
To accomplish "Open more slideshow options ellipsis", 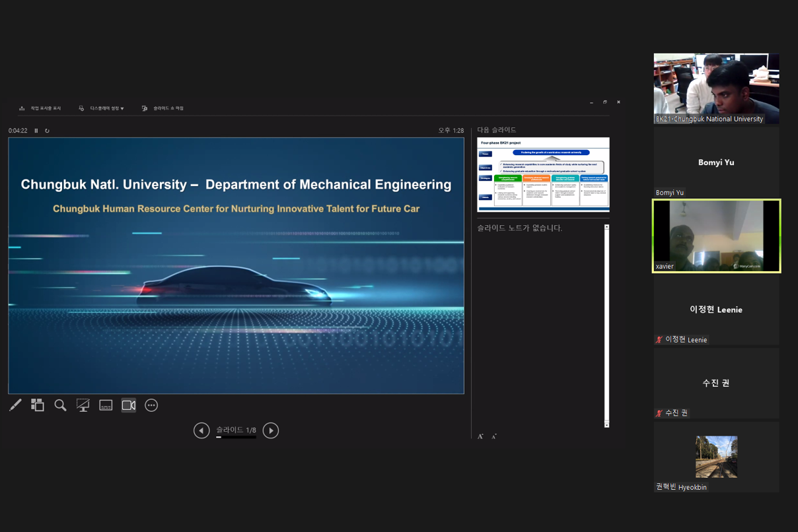I will 151,405.
